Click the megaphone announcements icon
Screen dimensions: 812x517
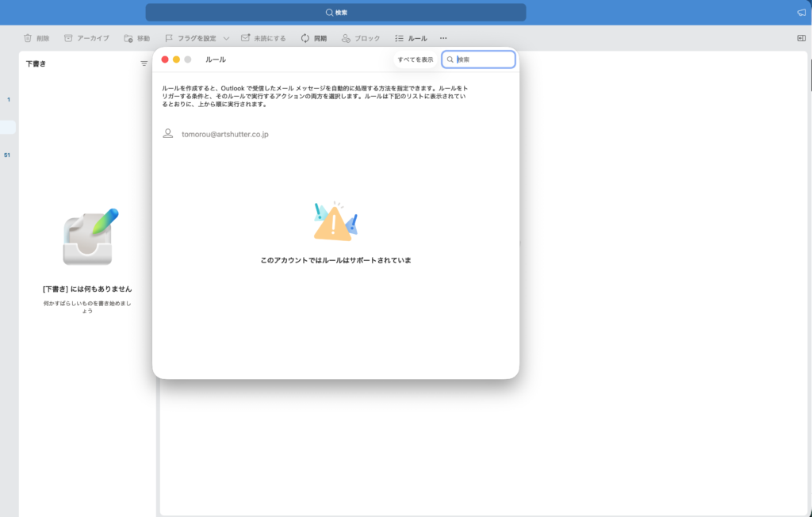(x=801, y=13)
